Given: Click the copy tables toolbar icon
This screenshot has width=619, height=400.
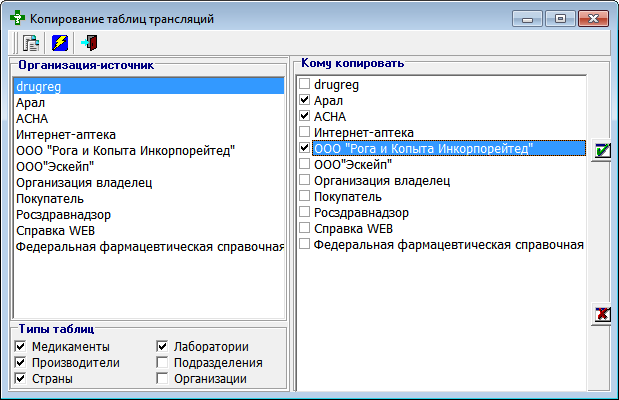Looking at the screenshot, I should pyautogui.click(x=31, y=43).
